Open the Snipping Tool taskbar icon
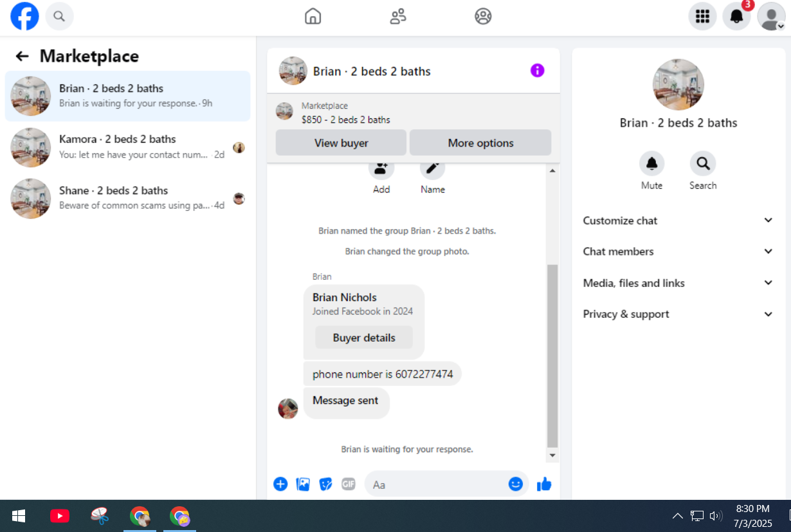The width and height of the screenshot is (791, 532). [100, 516]
